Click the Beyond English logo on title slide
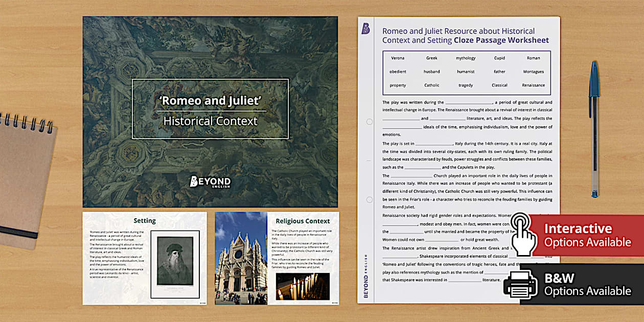 coord(210,181)
